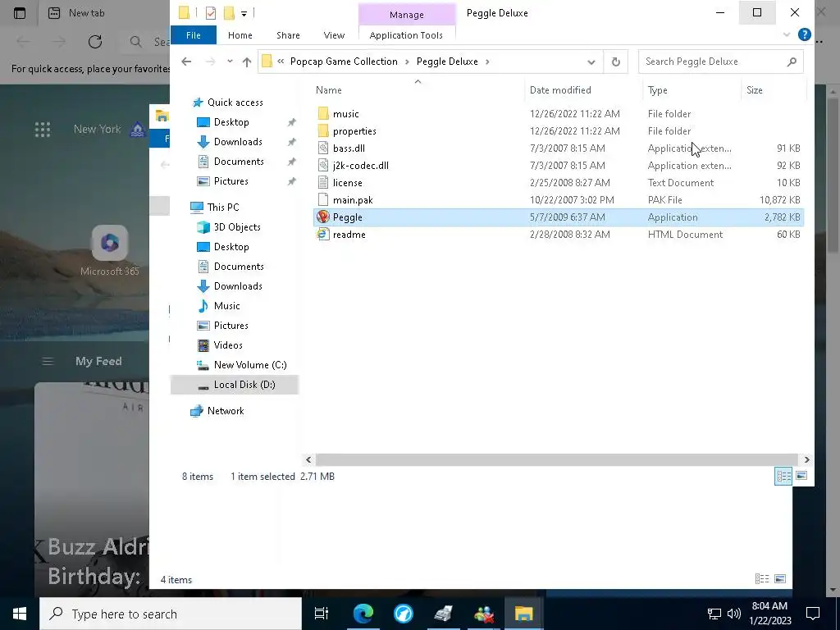
Task: Select the music folder icon
Action: tap(323, 113)
